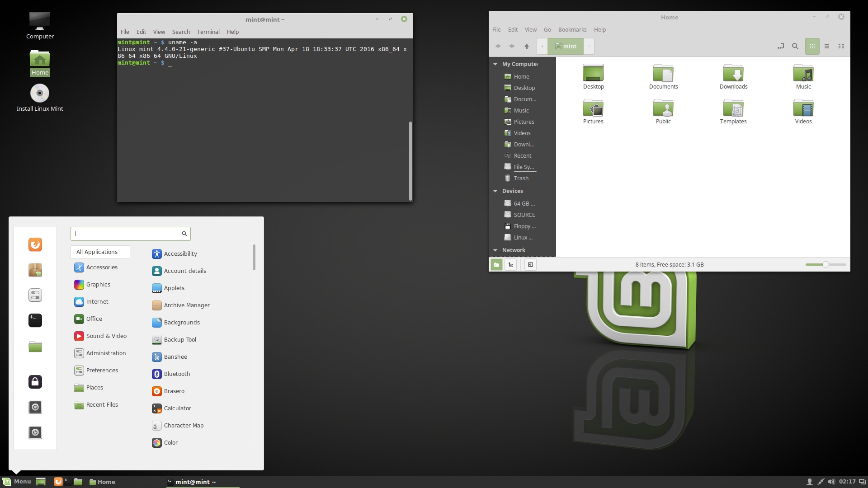Collapse the Devices sidebar section
This screenshot has width=868, height=488.
495,191
